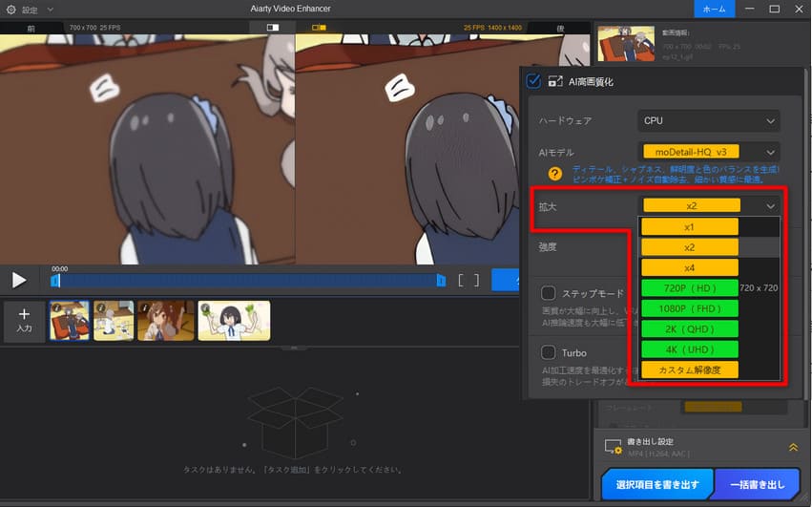Maximize the Aiarty Video Enhancer window
Screen dimensions: 812x507
pyautogui.click(x=774, y=9)
